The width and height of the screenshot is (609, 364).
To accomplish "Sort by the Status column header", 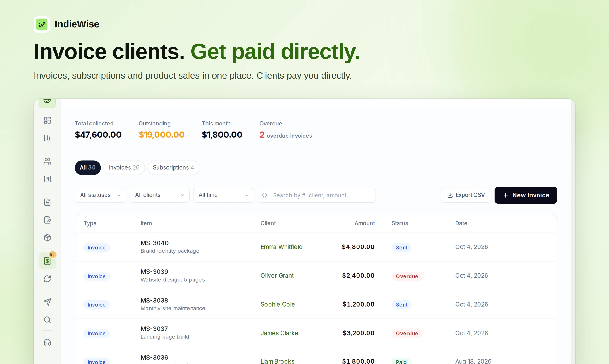I will (400, 223).
